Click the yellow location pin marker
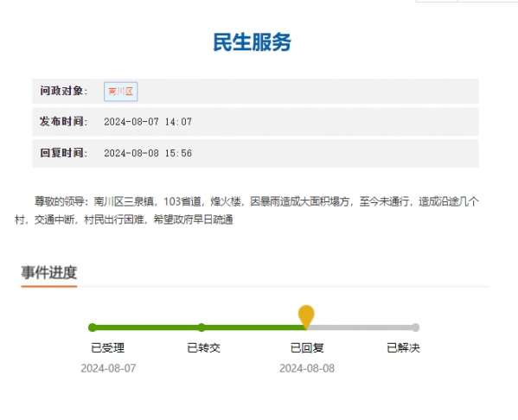The width and height of the screenshot is (518, 420). [306, 316]
